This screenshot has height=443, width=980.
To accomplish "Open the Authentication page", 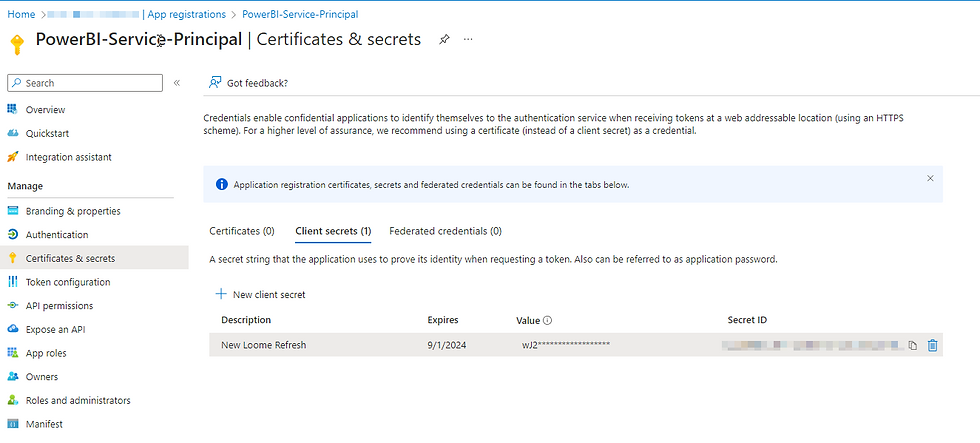I will click(x=57, y=235).
